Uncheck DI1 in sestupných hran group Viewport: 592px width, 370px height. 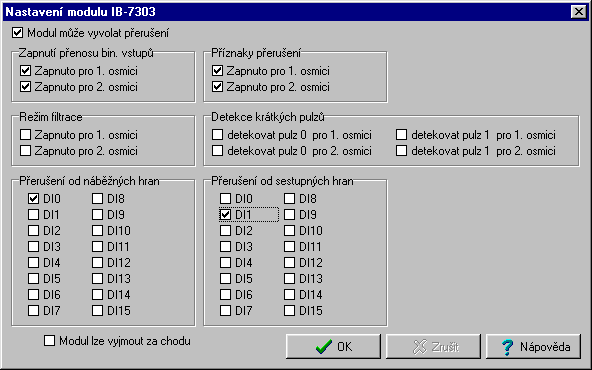(225, 214)
